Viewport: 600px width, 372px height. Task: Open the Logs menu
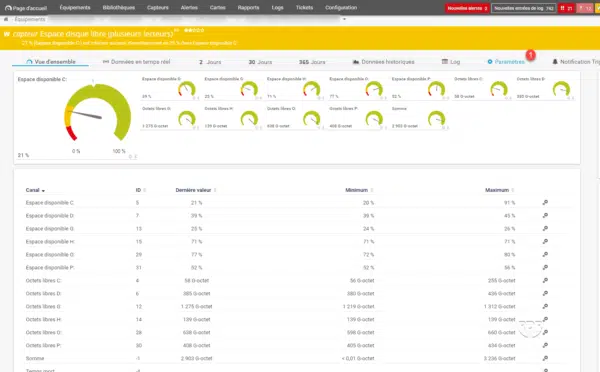pyautogui.click(x=277, y=8)
